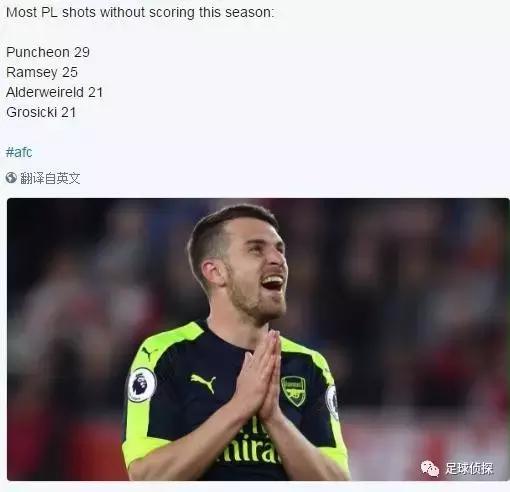Click the Puma logo on the shoulder
The image size is (510, 492).
(149, 353)
